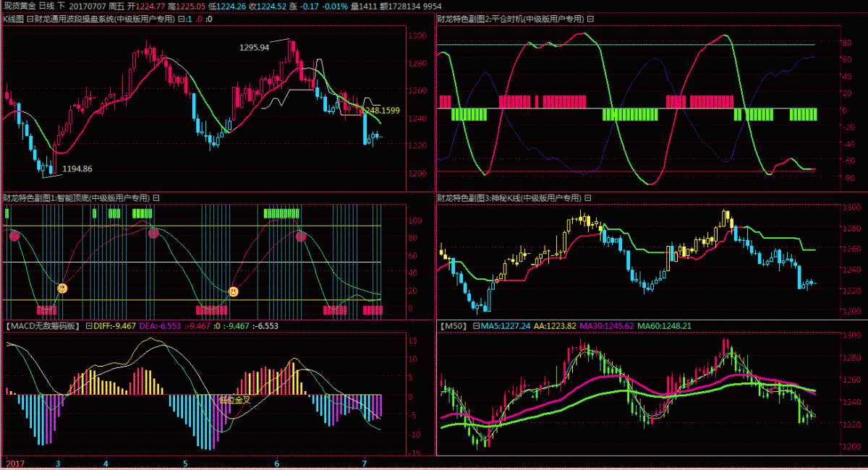Open the 财龙特色副图1:智能顶底 indicator title
The height and width of the screenshot is (470, 868).
click(77, 197)
